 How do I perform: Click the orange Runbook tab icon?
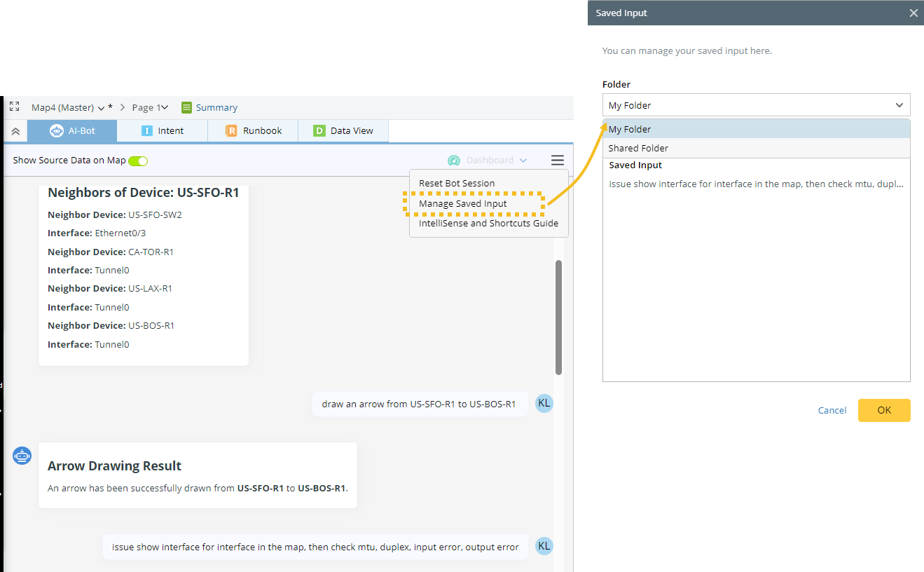231,131
